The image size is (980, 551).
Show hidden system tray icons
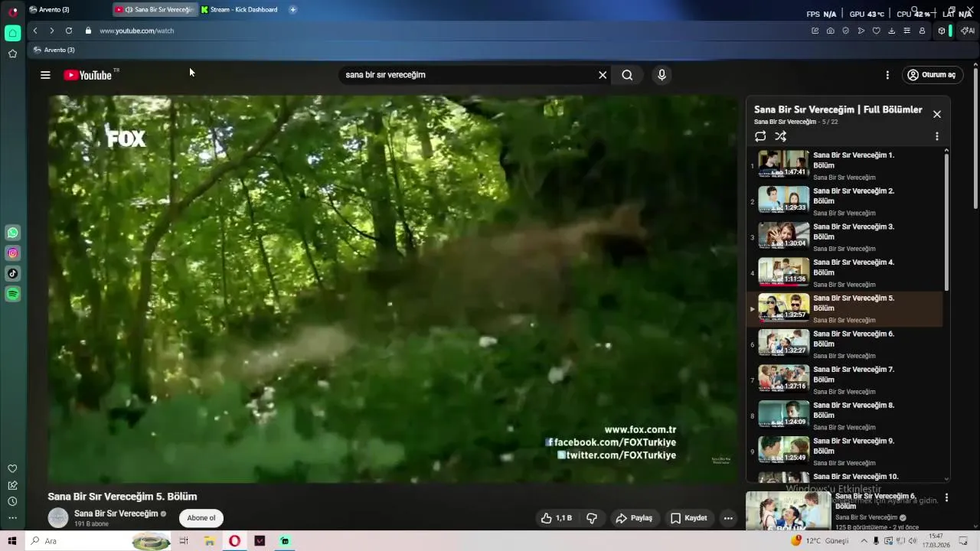pos(864,541)
